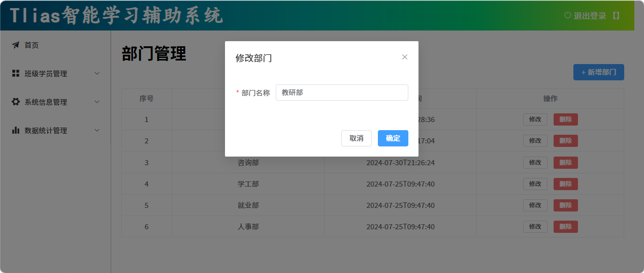Screen dimensions: 644x273
Task: Click 修改 button in row 1
Action: (535, 119)
